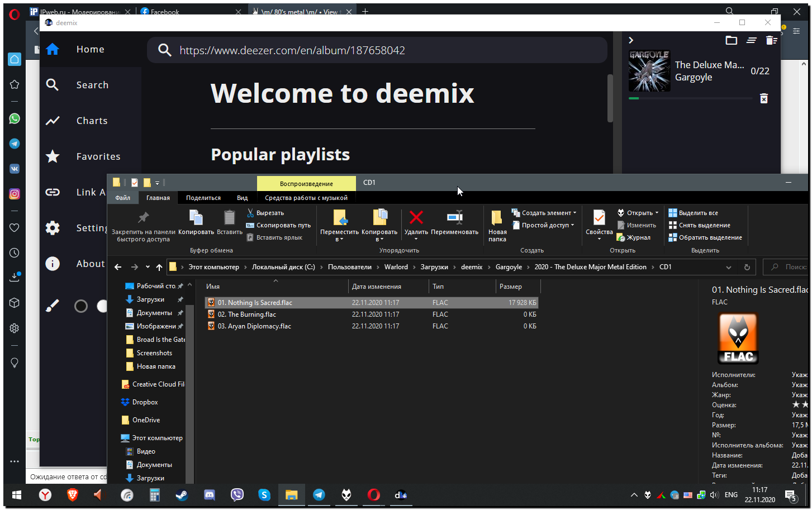This screenshot has width=812, height=510.
Task: Expand Create item (Создать элемент) dropdown
Action: pos(544,213)
